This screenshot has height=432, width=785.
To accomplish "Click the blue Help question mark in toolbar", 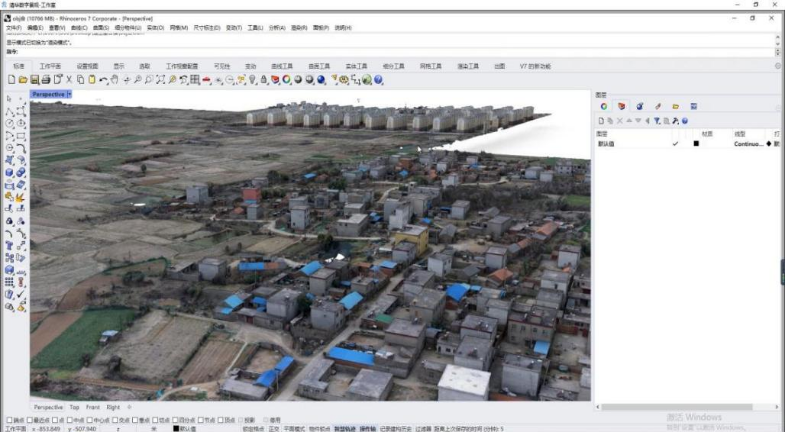I will (378, 80).
